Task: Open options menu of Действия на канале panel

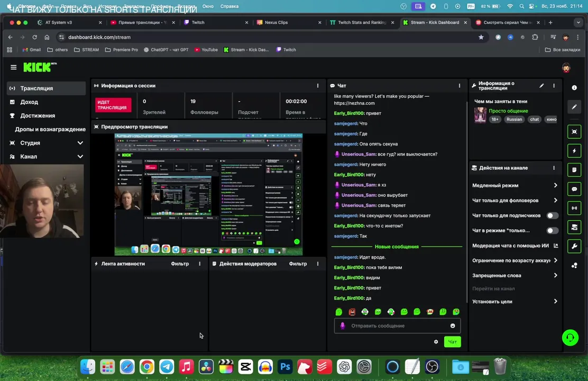Action: [554, 168]
